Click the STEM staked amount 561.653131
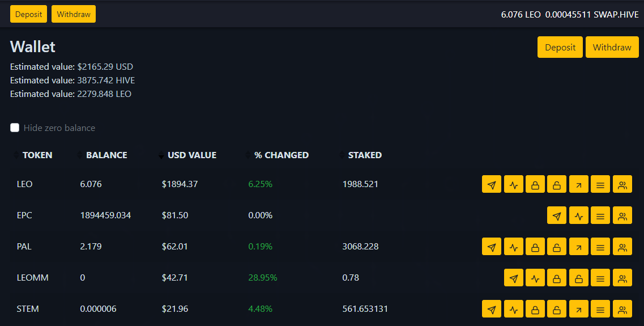The width and height of the screenshot is (644, 326). pos(365,309)
